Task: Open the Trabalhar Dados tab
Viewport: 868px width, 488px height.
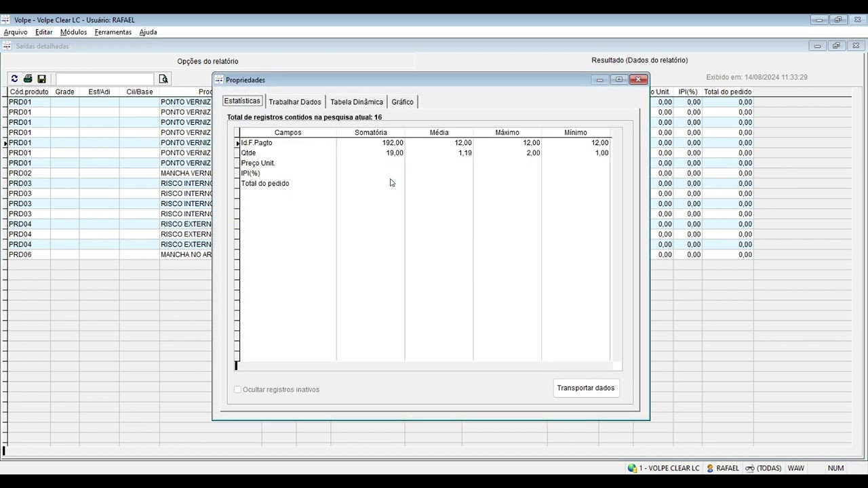Action: 294,102
